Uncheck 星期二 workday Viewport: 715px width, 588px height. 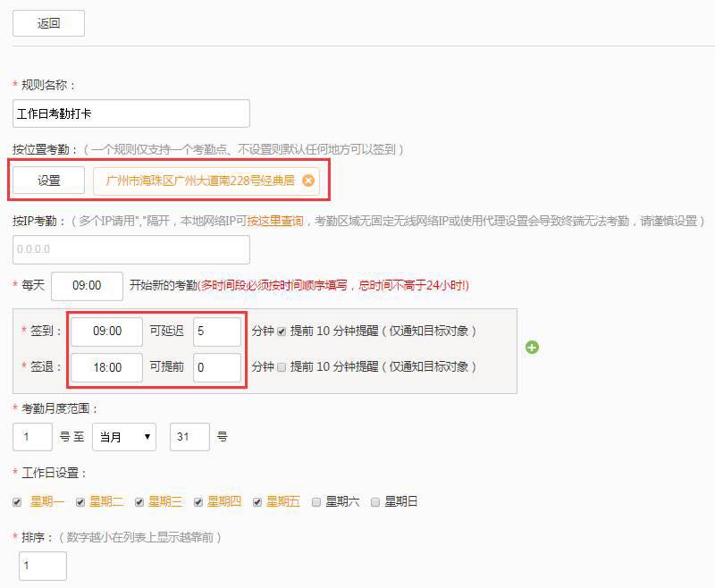[80, 502]
